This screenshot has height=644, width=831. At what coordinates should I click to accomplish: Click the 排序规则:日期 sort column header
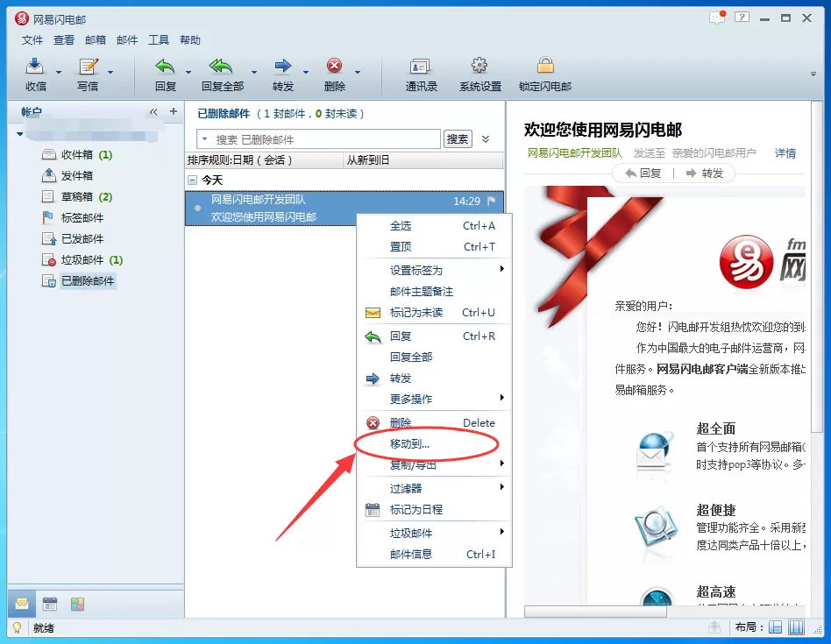click(x=265, y=160)
